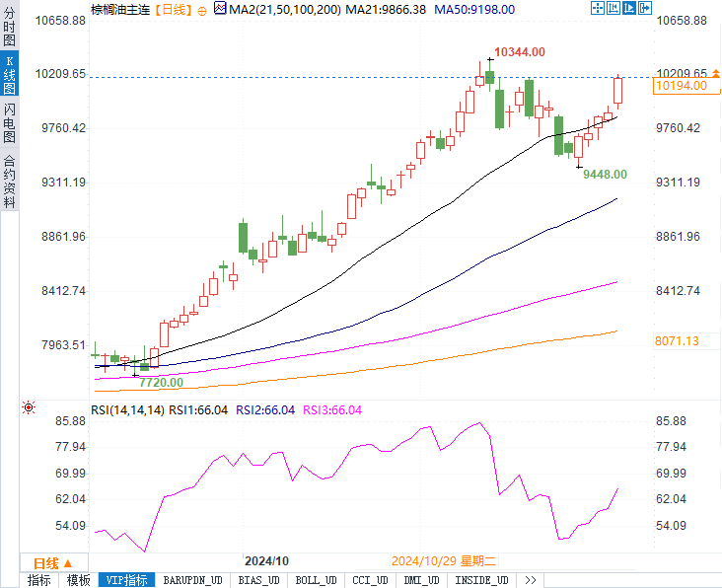Click the 7720.00 low price label
The height and width of the screenshot is (588, 722).
(x=161, y=382)
